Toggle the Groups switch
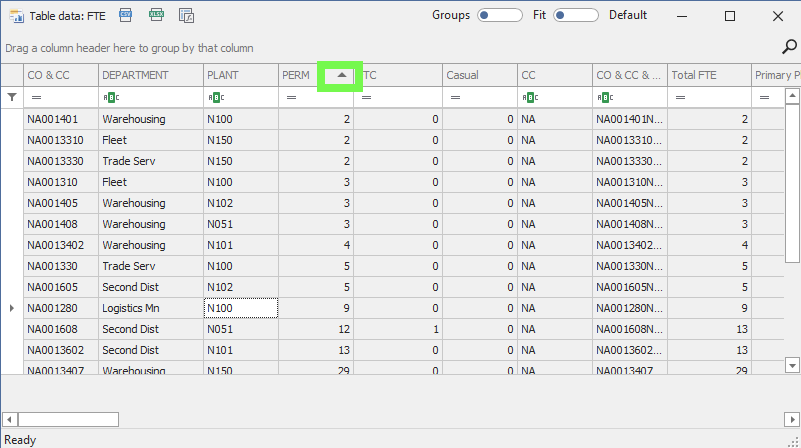The width and height of the screenshot is (801, 448). click(x=499, y=15)
